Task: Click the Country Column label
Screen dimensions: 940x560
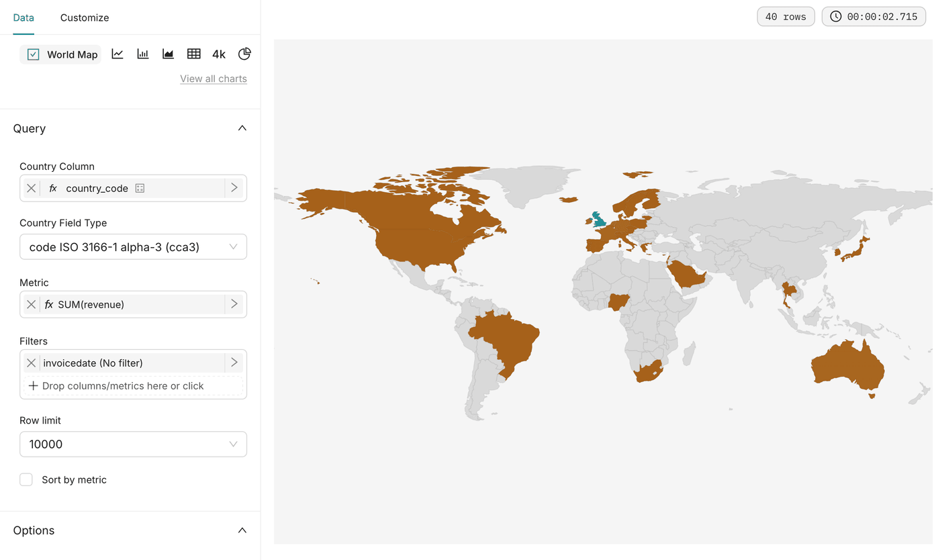Action: (57, 167)
